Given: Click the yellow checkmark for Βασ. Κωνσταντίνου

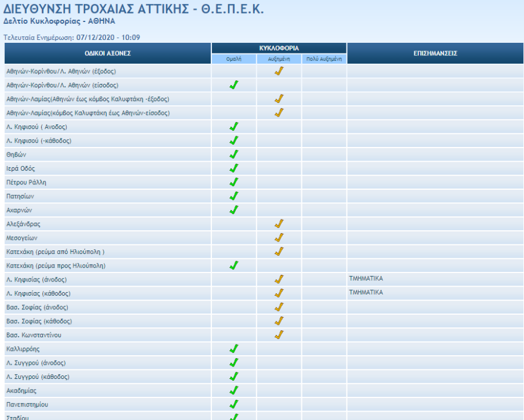Looking at the screenshot, I should point(279,334).
